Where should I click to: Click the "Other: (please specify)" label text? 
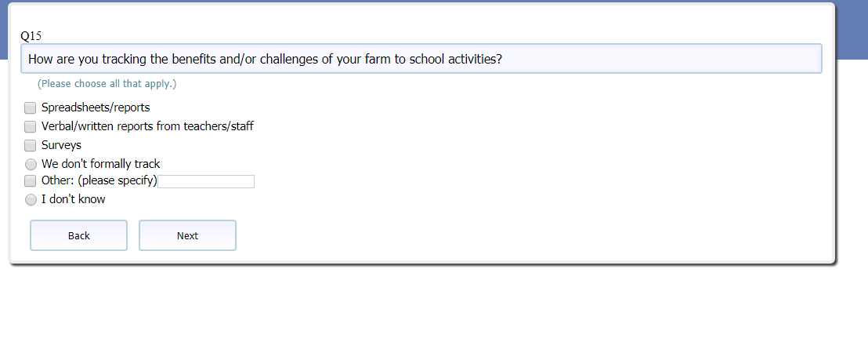pyautogui.click(x=99, y=181)
